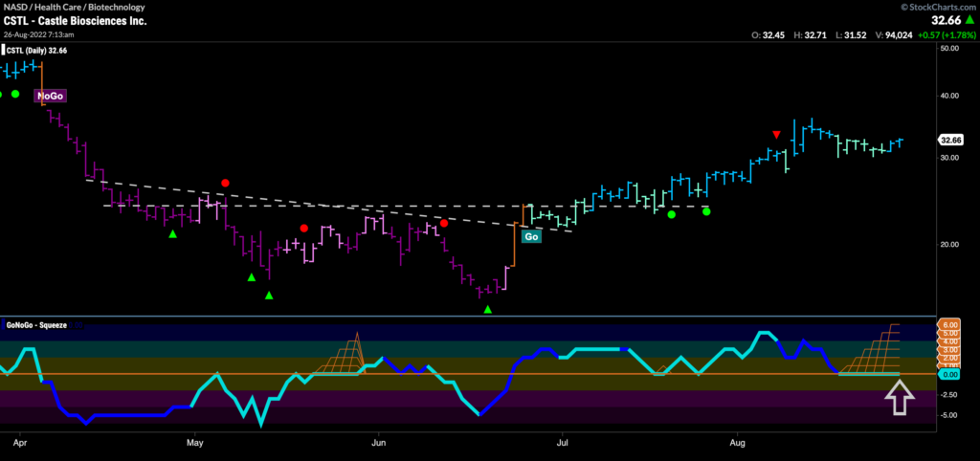This screenshot has width=980, height=461.
Task: Click green triangle below the mid-June low
Action: pos(488,309)
